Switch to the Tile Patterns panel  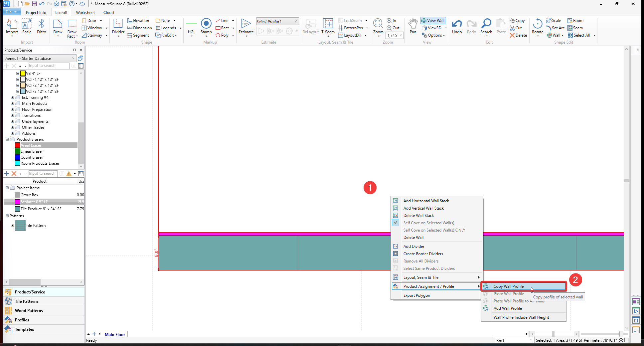44,301
